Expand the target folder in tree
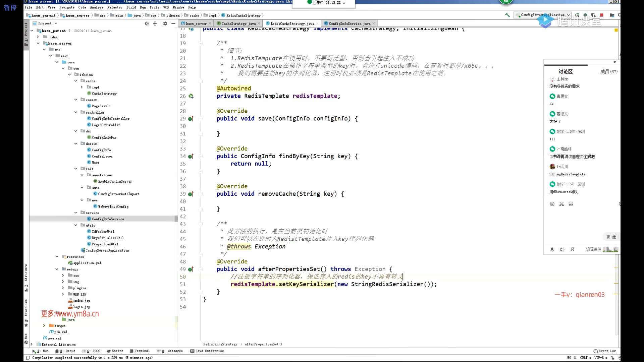The image size is (644, 362). click(x=44, y=325)
